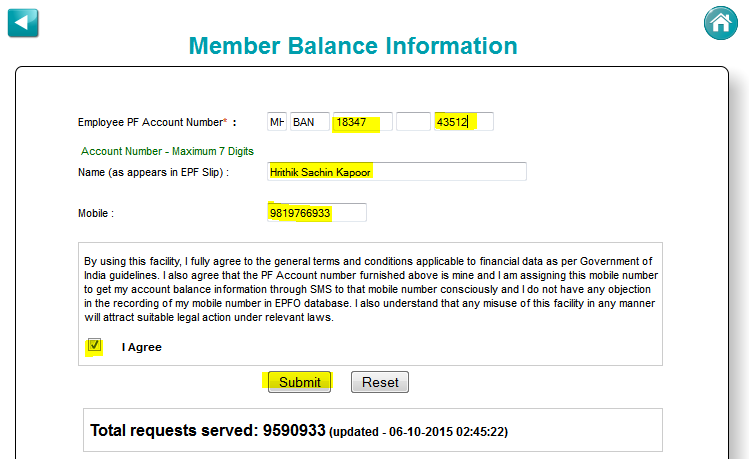
Task: Reset the form fields
Action: point(380,382)
